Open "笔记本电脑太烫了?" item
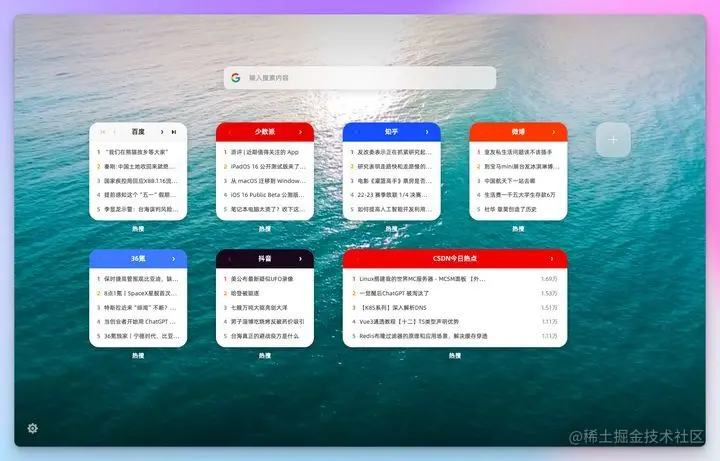The height and width of the screenshot is (461, 720). pos(264,209)
